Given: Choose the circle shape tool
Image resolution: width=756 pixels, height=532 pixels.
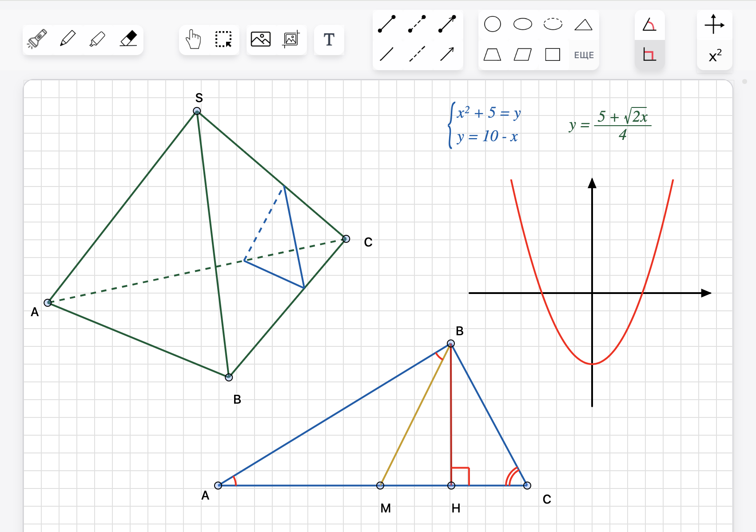Looking at the screenshot, I should (x=492, y=24).
